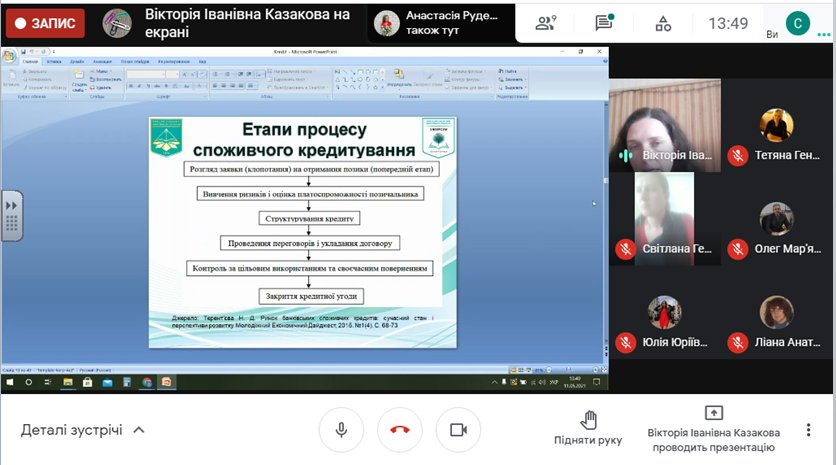Switch to Вид tab in PowerPoint
The height and width of the screenshot is (465, 836).
[203, 61]
